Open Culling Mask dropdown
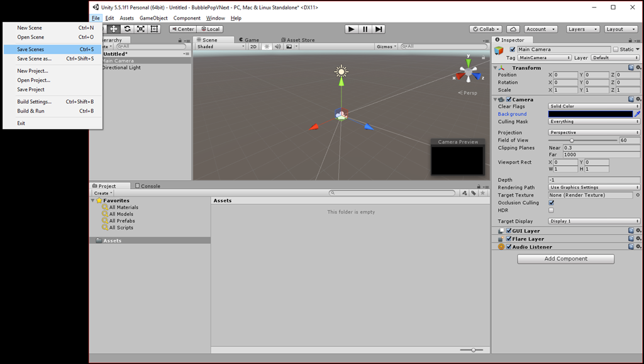The width and height of the screenshot is (644, 364). (x=594, y=122)
